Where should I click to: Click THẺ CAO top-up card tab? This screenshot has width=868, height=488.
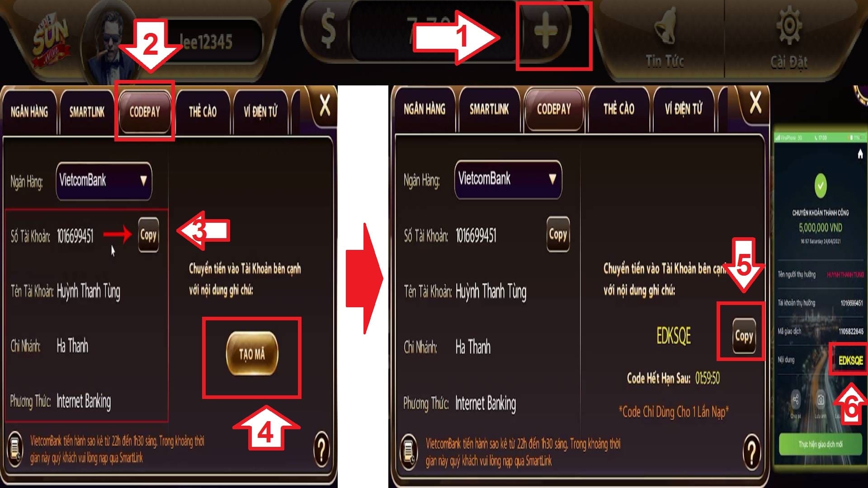pyautogui.click(x=203, y=111)
